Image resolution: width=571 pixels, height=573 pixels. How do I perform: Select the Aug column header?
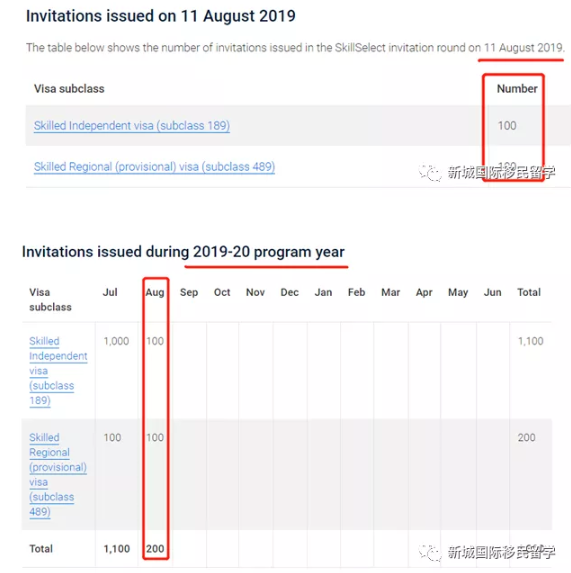pos(155,292)
